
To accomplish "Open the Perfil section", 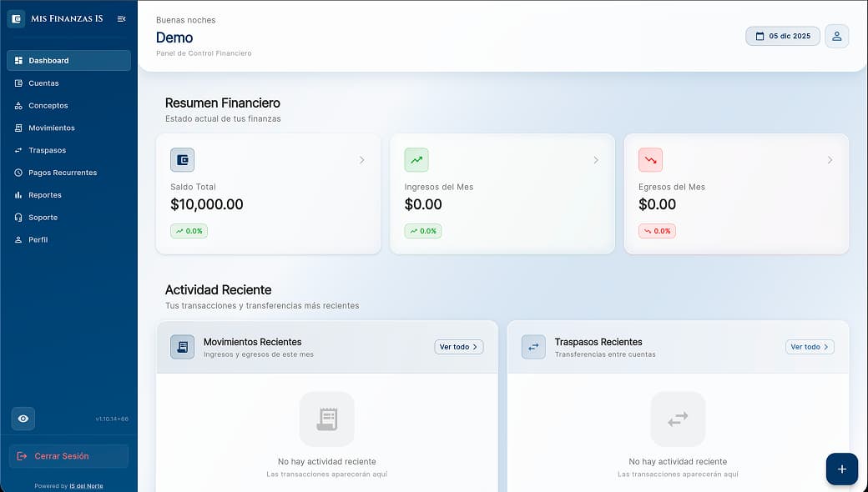I will (x=39, y=239).
